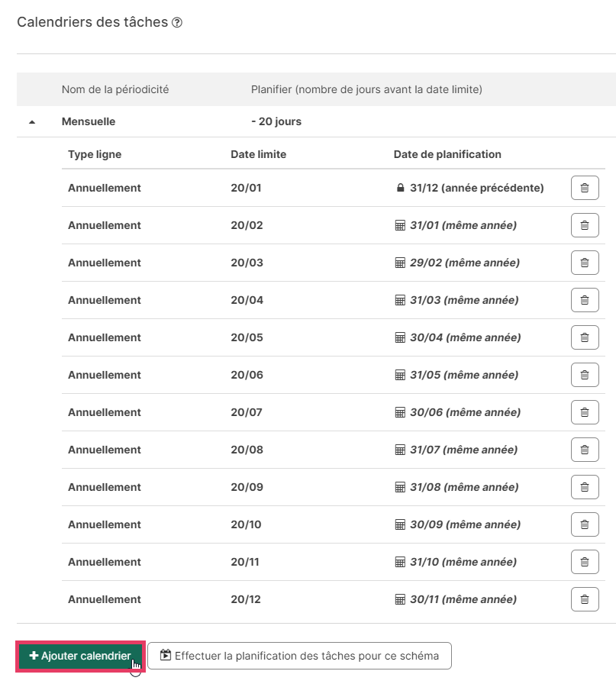Click lock icon beside 31/12 année précédente
The image size is (616, 684).
click(x=400, y=188)
